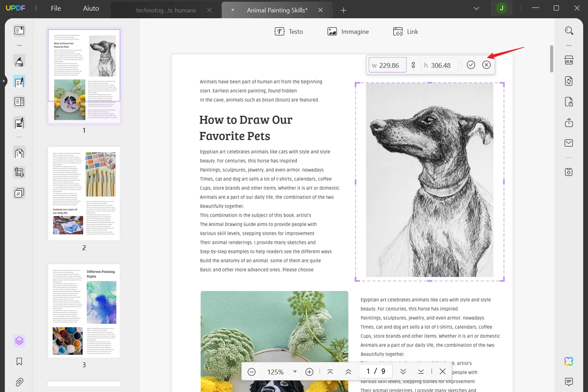Run OCR text recognition
Screen dimensions: 588x392
[569, 60]
